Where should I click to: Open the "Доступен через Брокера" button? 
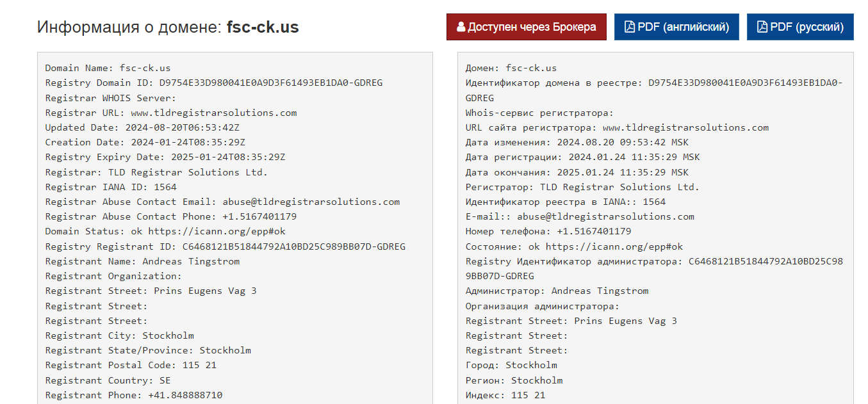526,27
